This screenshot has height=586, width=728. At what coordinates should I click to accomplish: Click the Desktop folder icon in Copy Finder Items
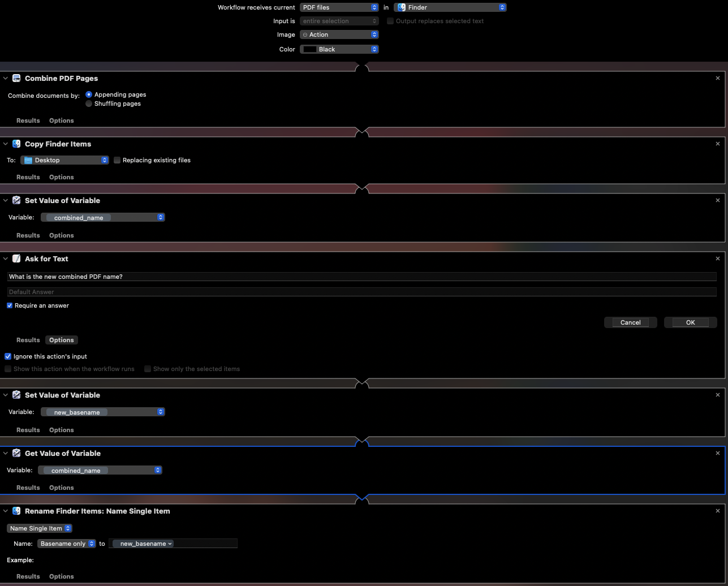(28, 160)
